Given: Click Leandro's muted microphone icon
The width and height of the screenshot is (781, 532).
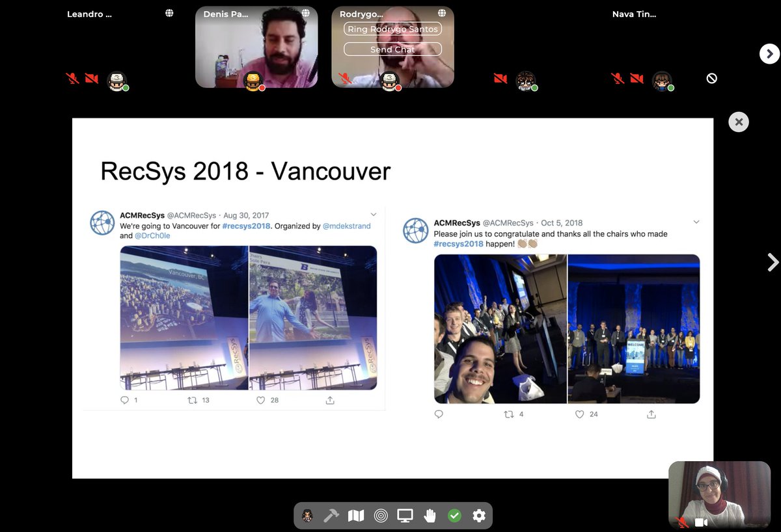Looking at the screenshot, I should pos(72,79).
